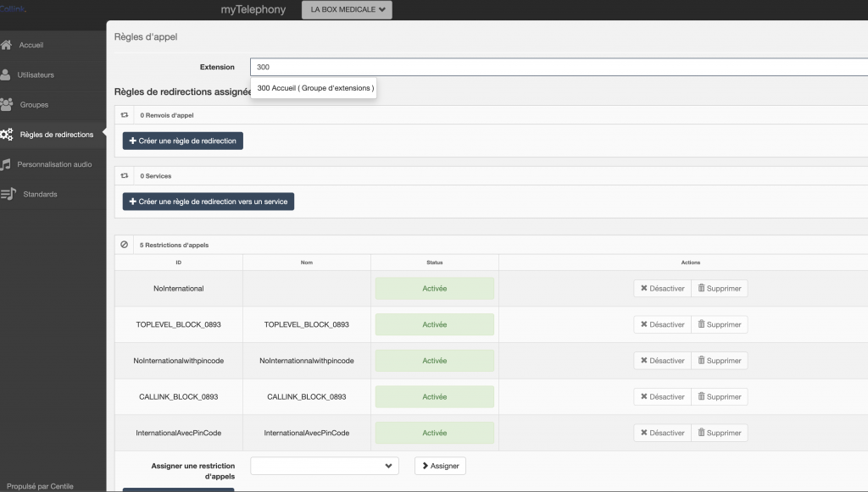Click the Groupes people icon

coord(8,104)
